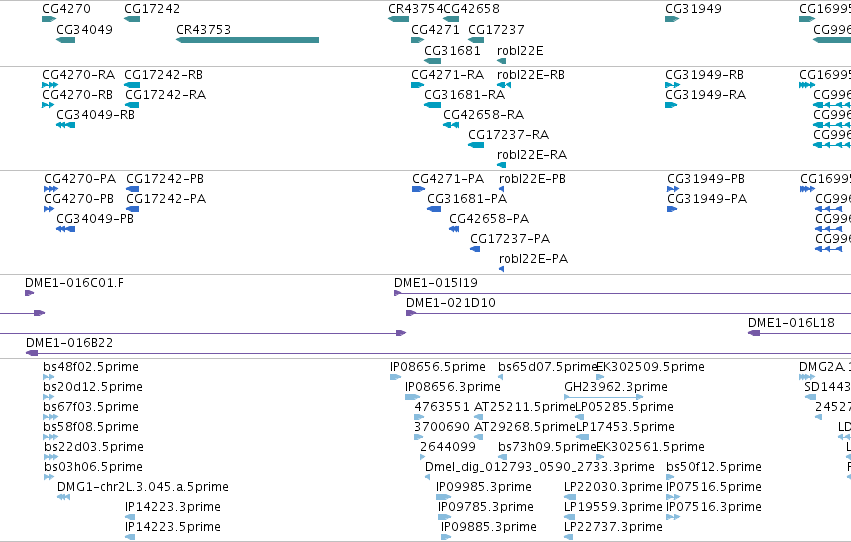Click the CG4271-PA protein label

point(448,179)
